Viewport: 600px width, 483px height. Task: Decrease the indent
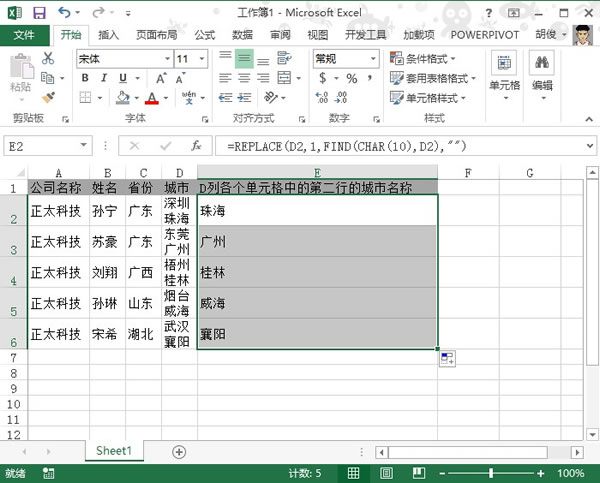(x=225, y=98)
